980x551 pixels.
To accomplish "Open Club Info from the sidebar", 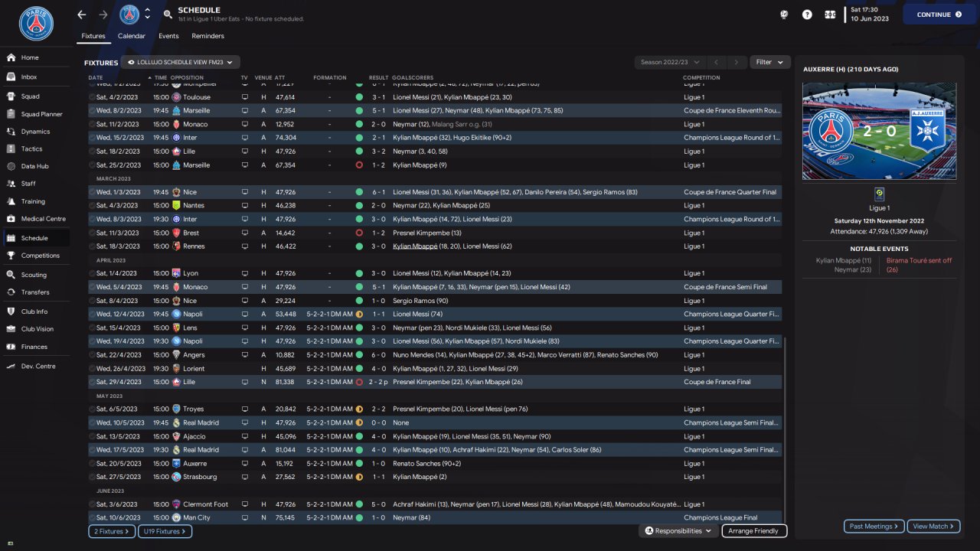I will point(36,311).
